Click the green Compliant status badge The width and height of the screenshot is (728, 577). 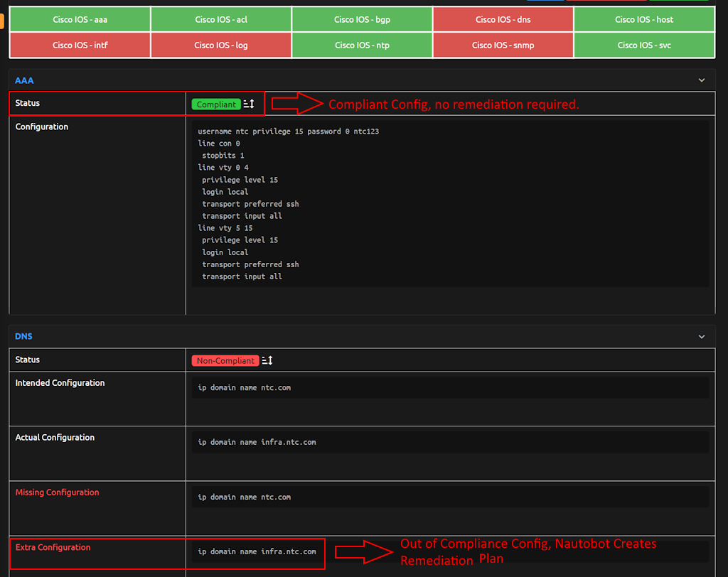[x=215, y=104]
